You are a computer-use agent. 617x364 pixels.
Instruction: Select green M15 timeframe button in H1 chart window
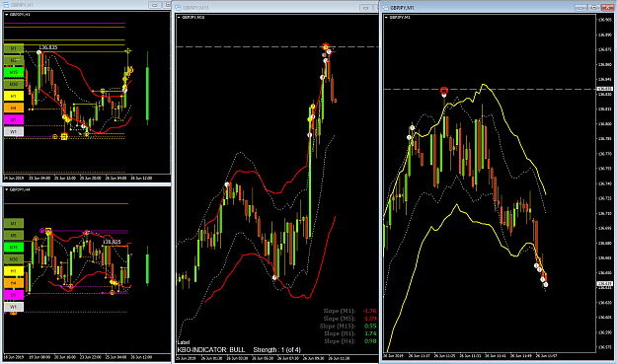click(14, 72)
